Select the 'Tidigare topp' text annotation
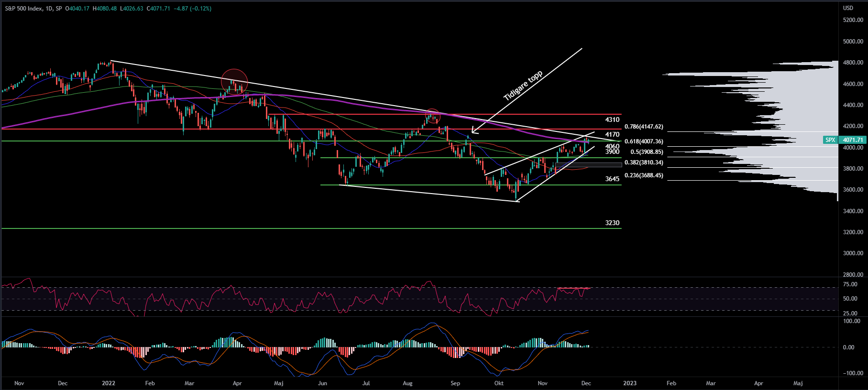The image size is (868, 390). tap(523, 86)
